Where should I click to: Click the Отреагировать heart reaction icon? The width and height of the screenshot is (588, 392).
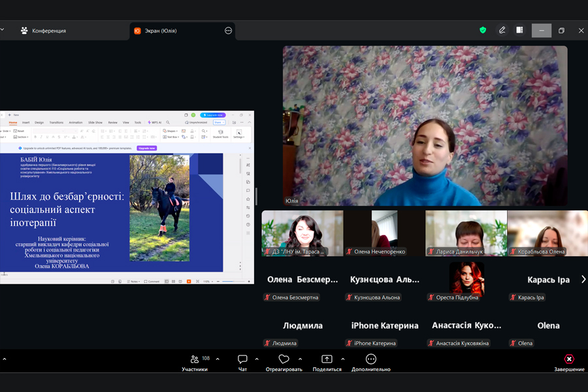pyautogui.click(x=284, y=359)
